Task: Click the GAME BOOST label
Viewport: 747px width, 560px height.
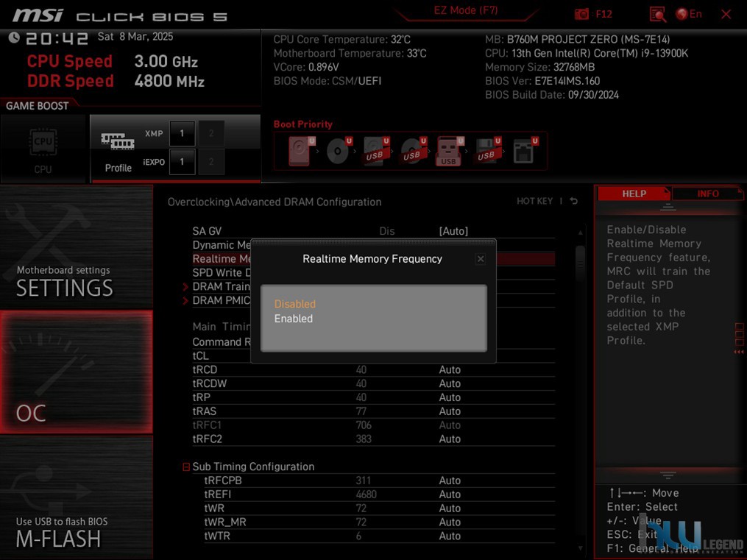Action: click(x=37, y=106)
